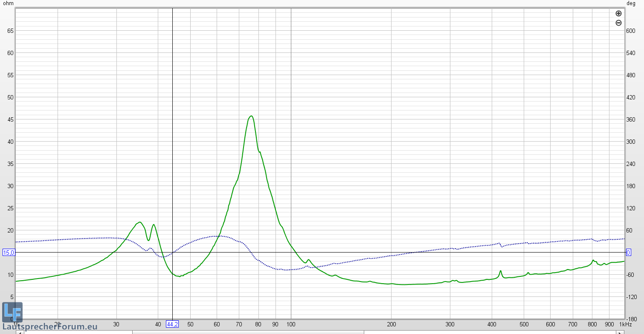Open the LautsprecherForum.eu watermark link
644x334 pixels.
click(x=50, y=327)
